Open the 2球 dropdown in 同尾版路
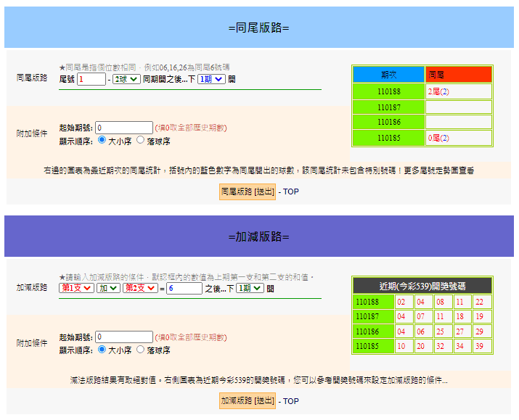This screenshot has width=519, height=420. coord(126,79)
